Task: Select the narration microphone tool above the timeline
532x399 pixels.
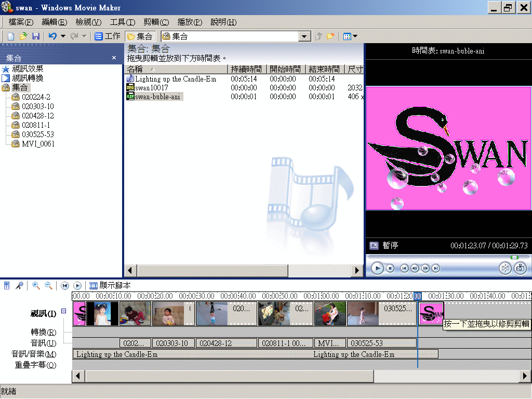Action: [20, 285]
